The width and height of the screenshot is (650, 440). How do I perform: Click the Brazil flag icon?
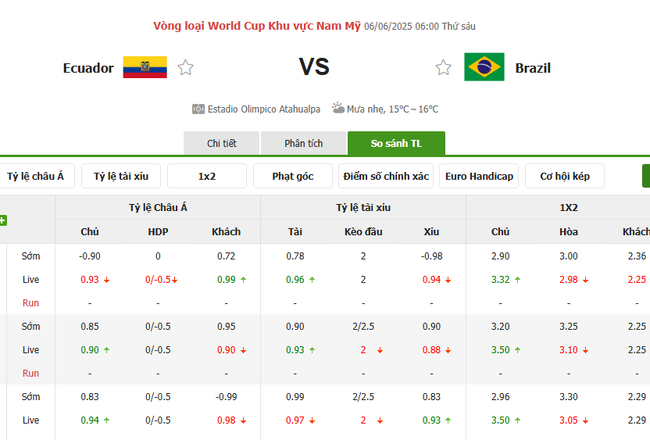click(x=484, y=68)
